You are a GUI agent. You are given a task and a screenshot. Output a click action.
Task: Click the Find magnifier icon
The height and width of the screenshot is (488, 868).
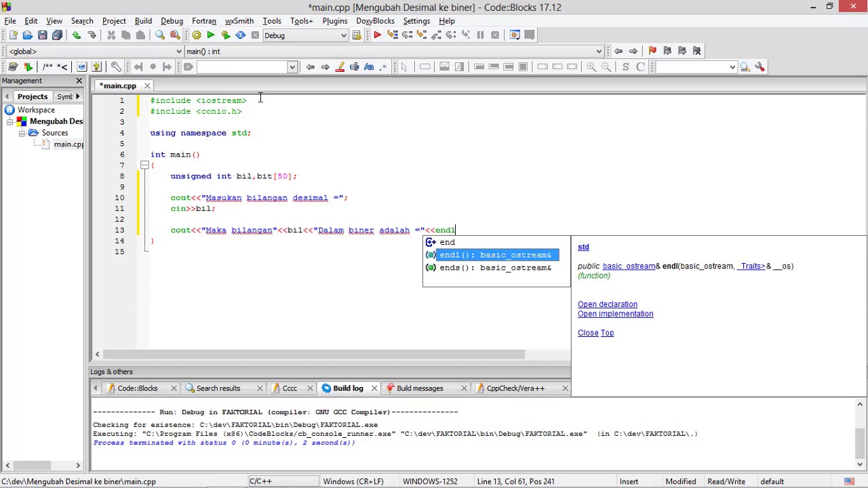160,35
